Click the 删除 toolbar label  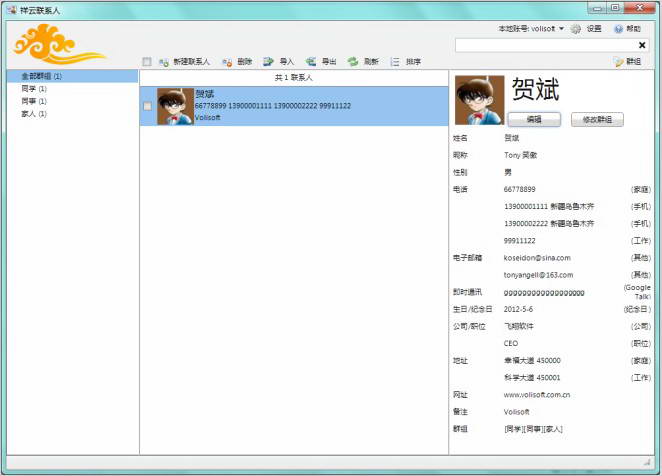pyautogui.click(x=244, y=62)
